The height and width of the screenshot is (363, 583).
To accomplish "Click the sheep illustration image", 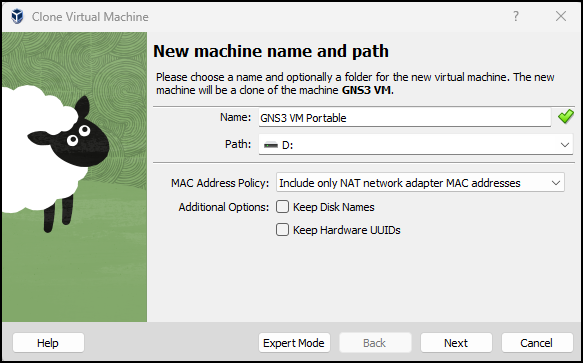I will point(74,177).
